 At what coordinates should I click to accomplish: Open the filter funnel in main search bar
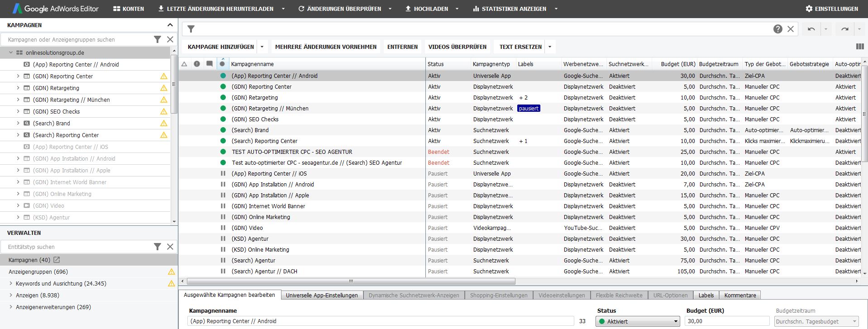tap(191, 29)
